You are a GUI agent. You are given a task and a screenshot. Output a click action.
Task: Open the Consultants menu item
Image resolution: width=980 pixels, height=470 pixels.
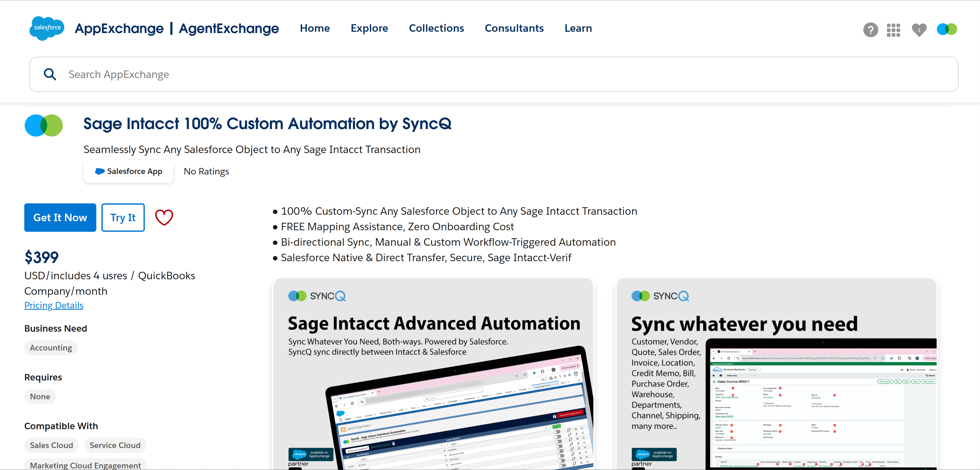[514, 28]
